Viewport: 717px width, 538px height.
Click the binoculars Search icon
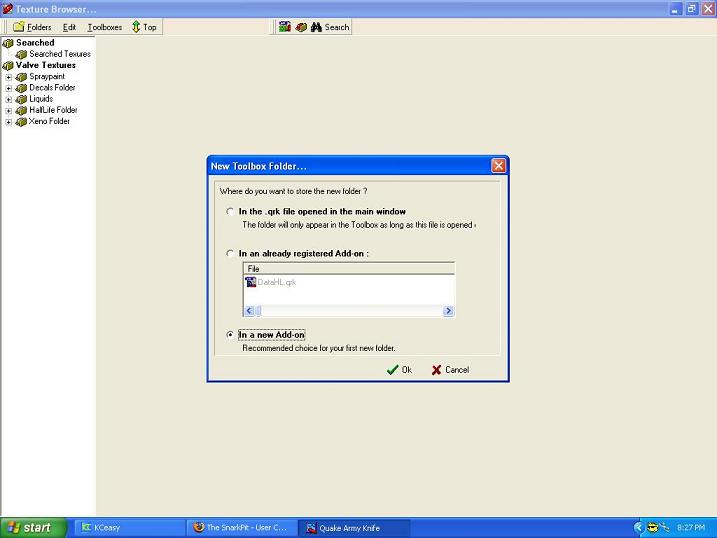click(x=316, y=27)
